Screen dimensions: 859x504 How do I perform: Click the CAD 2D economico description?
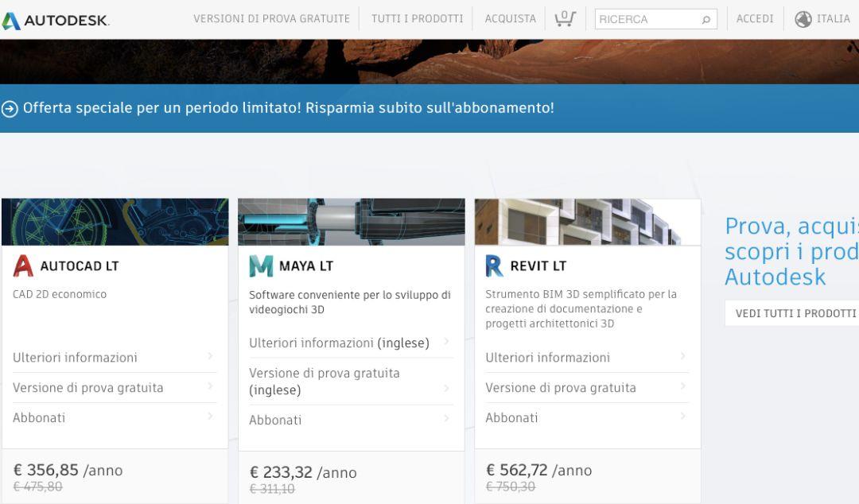click(60, 294)
